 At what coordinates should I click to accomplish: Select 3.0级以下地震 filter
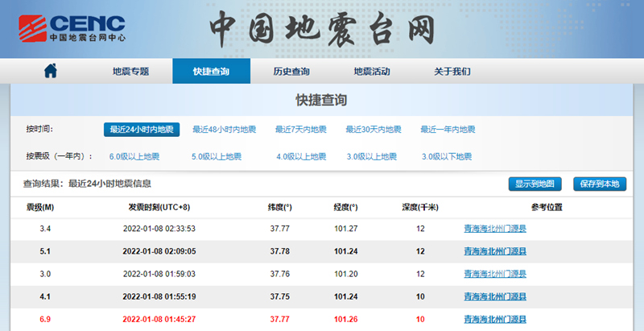click(447, 156)
